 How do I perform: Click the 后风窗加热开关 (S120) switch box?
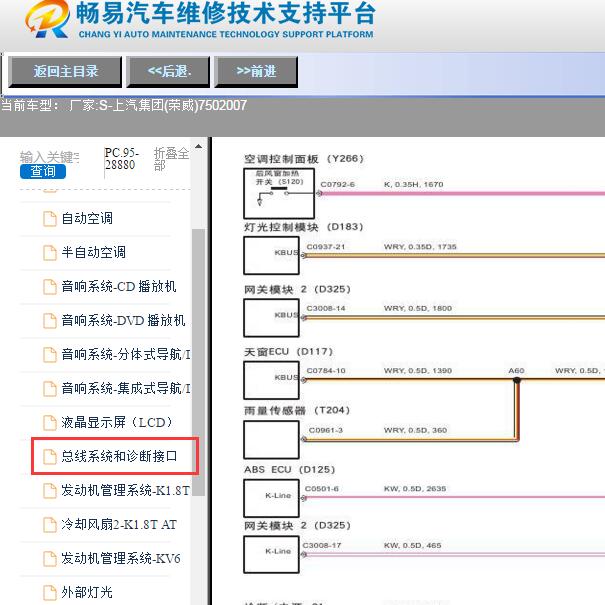(279, 193)
